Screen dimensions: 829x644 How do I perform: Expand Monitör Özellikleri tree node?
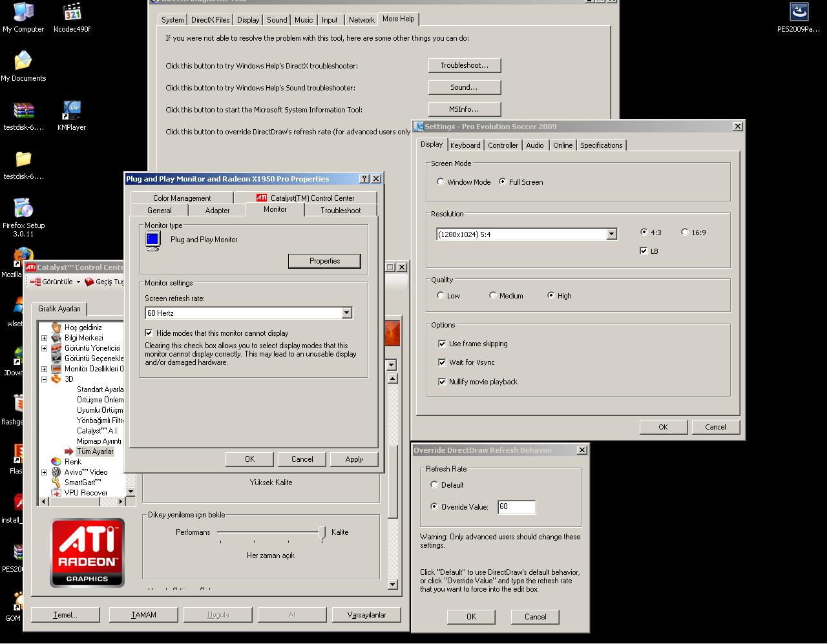point(44,369)
